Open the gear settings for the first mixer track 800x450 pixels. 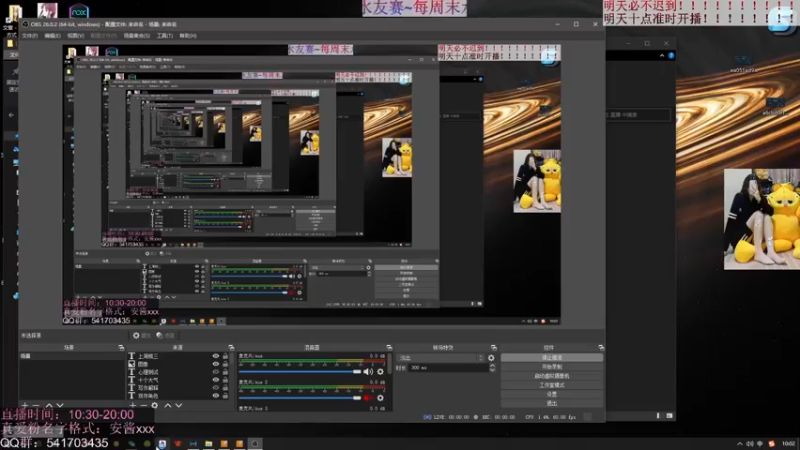click(380, 372)
